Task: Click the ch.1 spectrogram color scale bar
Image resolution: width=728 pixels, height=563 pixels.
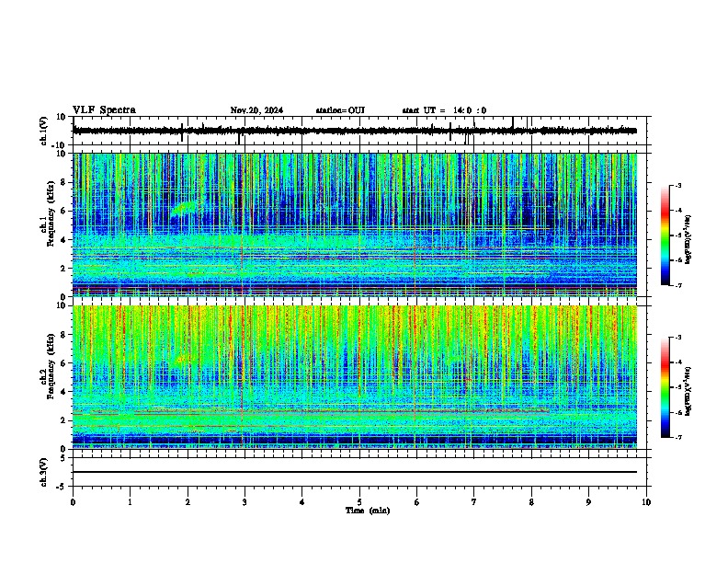Action: tap(665, 236)
